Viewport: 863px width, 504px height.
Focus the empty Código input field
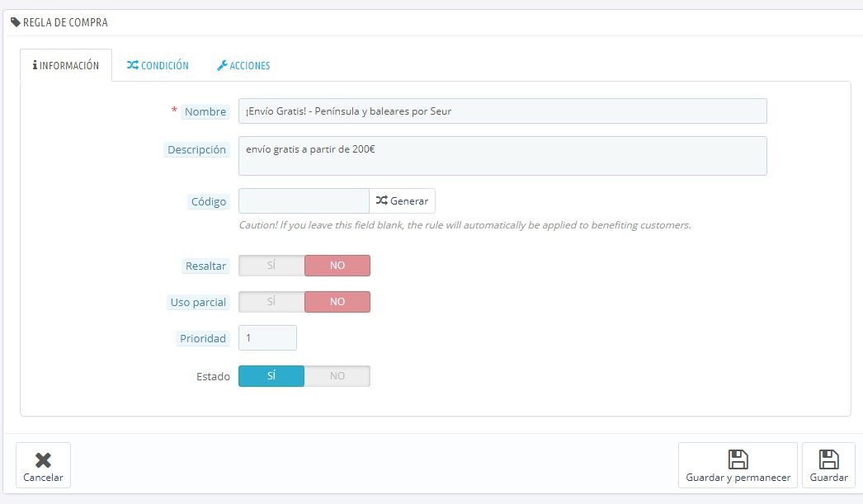(304, 200)
